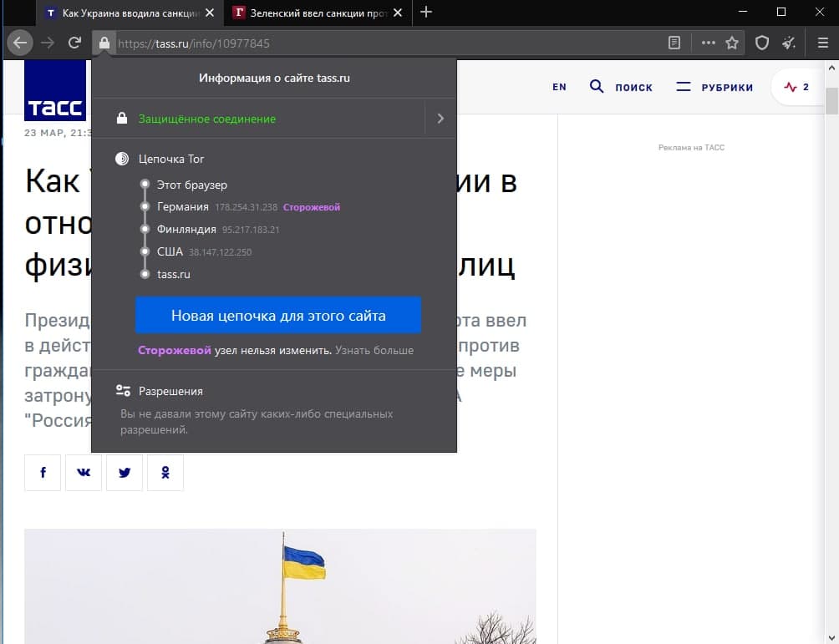Share the article on Odnoklassniki
The height and width of the screenshot is (644, 839).
point(165,473)
